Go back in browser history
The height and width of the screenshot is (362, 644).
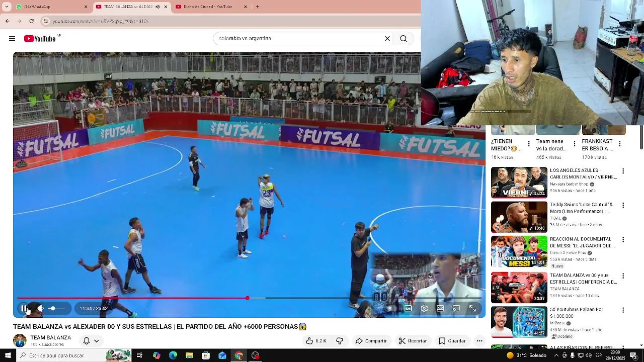coord(7,21)
